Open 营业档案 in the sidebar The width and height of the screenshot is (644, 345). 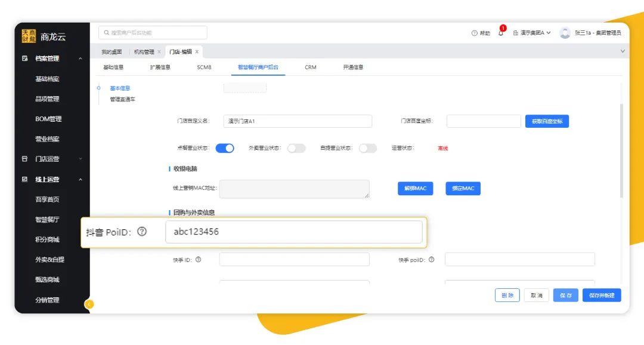(47, 139)
